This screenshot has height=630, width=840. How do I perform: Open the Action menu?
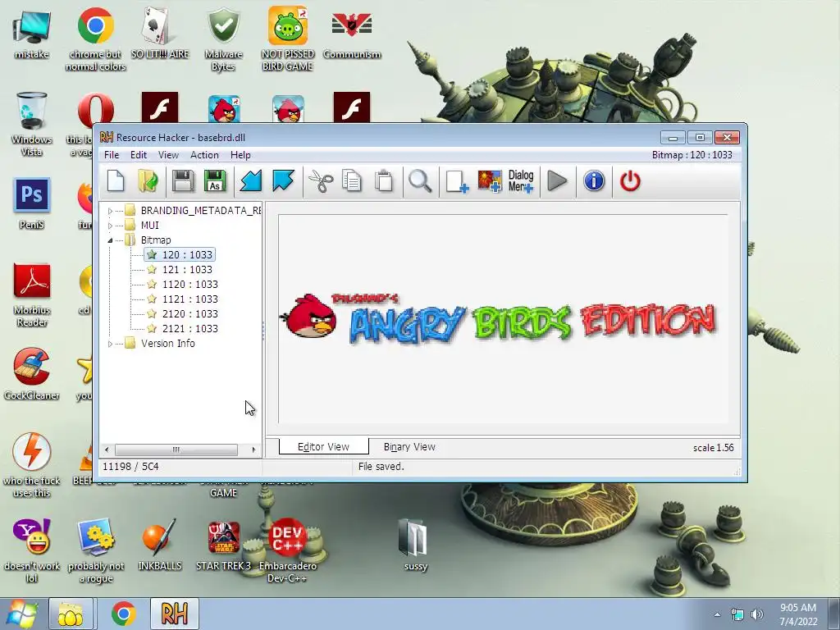204,155
